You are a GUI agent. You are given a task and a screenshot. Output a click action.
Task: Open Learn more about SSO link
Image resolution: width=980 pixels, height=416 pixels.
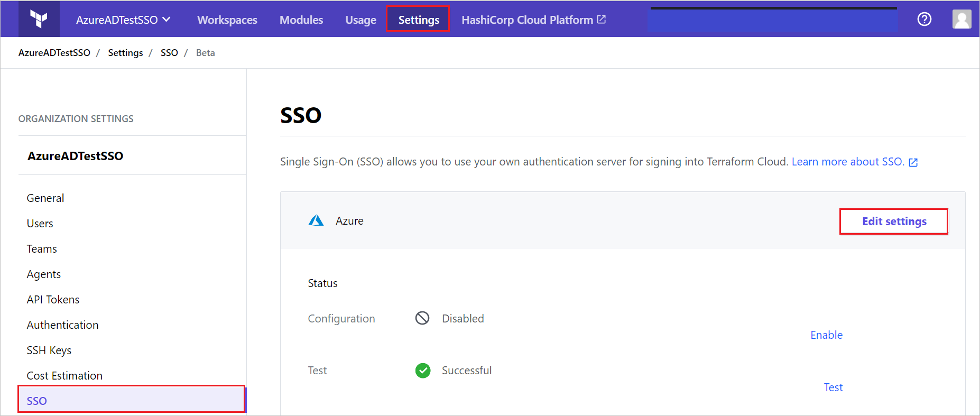point(847,162)
